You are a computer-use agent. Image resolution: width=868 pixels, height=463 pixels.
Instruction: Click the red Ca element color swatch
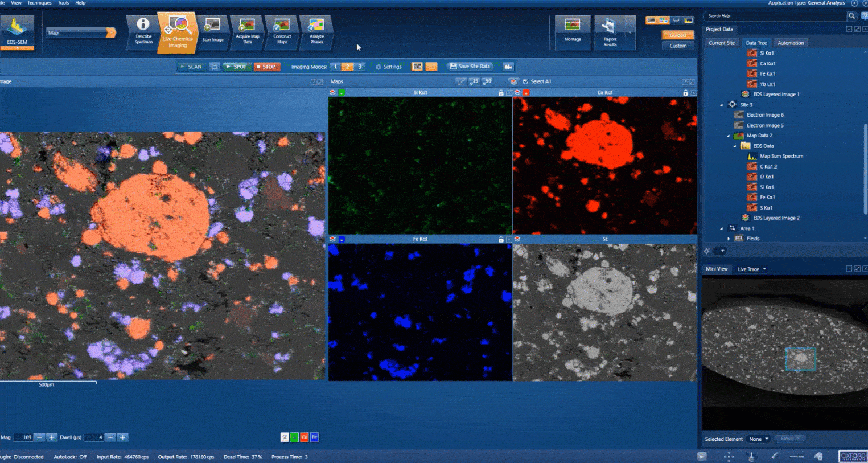(x=305, y=437)
